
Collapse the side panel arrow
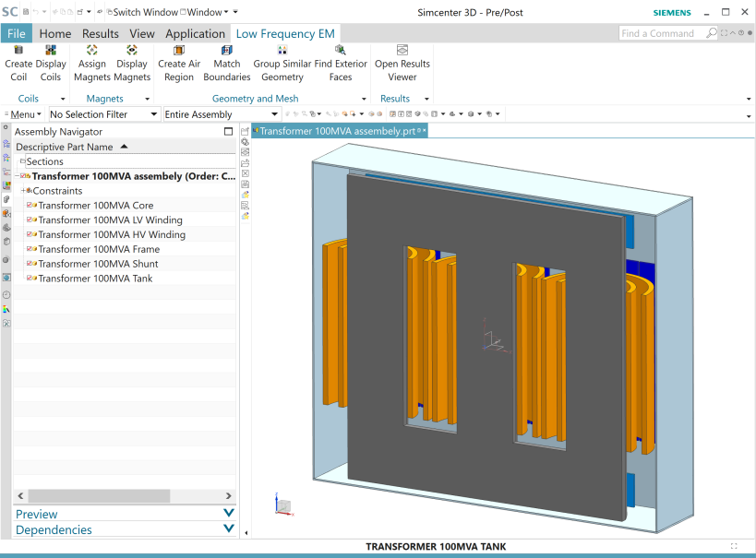tap(246, 532)
